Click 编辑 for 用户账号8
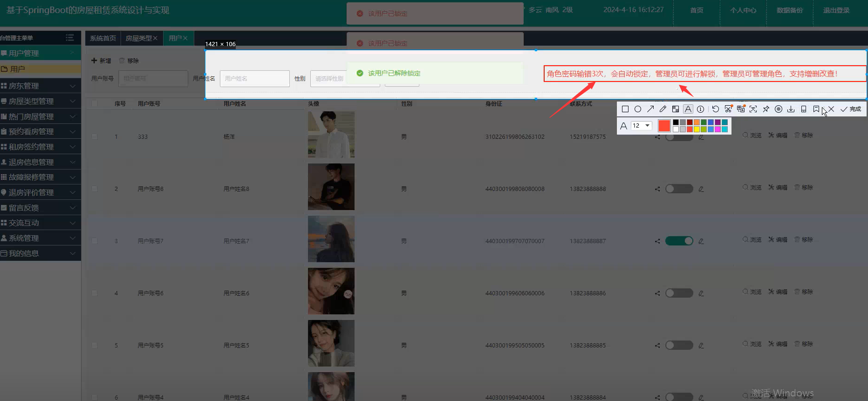 [x=778, y=187]
